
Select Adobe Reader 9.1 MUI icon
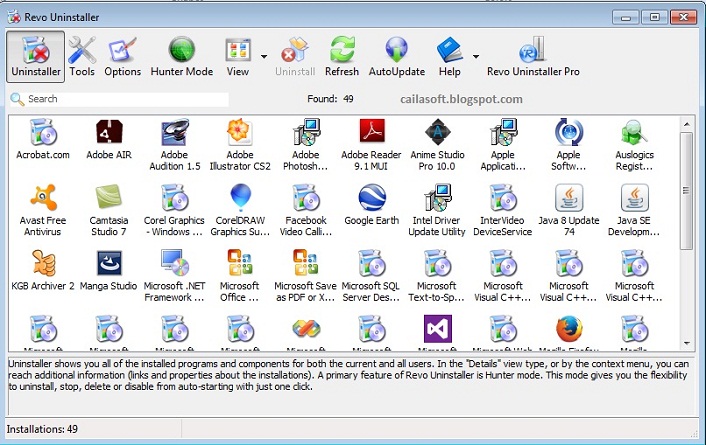coord(372,132)
